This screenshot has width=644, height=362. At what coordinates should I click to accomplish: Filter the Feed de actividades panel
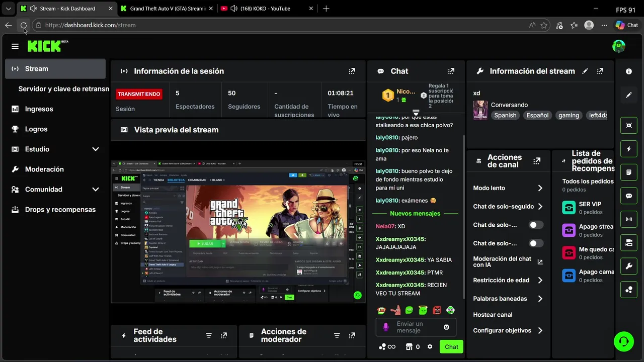pyautogui.click(x=209, y=335)
